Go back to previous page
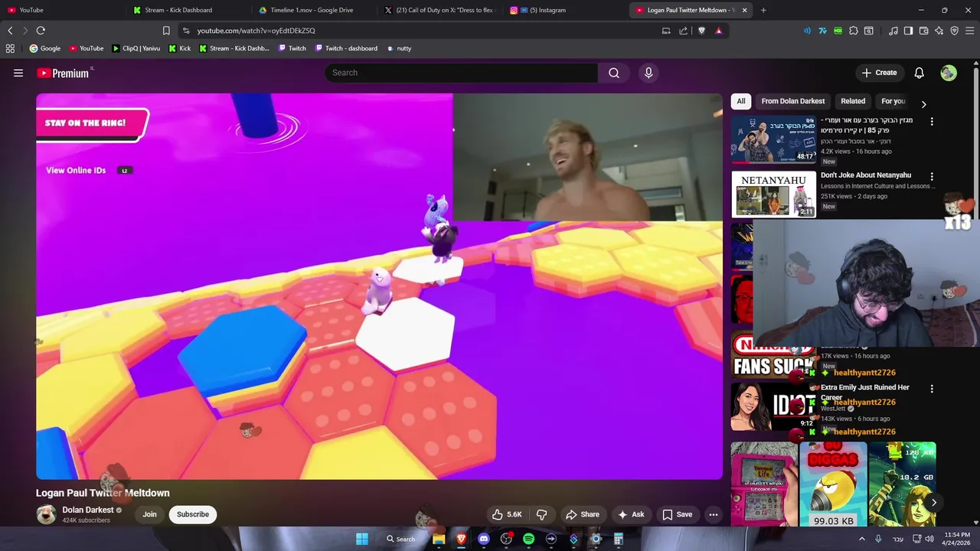980x551 pixels. 10,31
